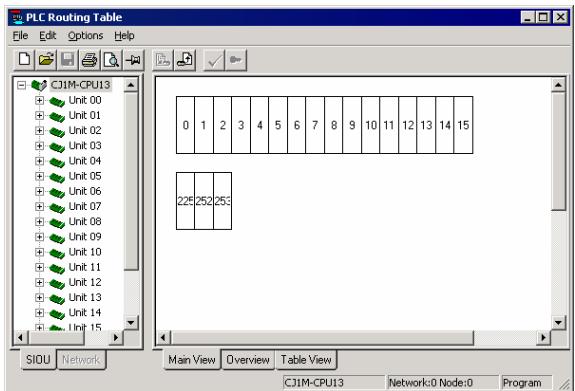Click the Unit 10 green module icon

click(x=57, y=253)
